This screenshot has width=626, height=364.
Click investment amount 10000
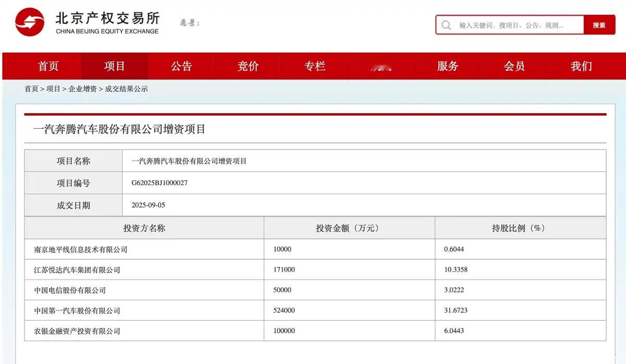[282, 249]
